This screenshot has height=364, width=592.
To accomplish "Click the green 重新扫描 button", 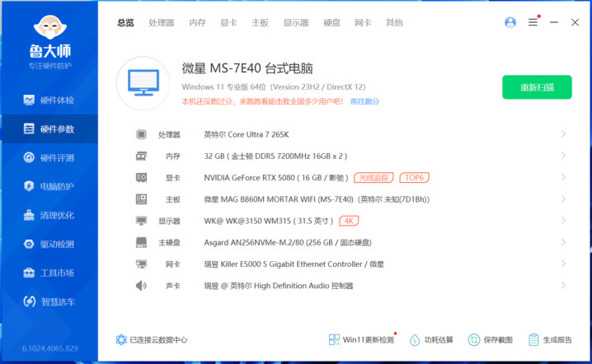I will [x=537, y=87].
